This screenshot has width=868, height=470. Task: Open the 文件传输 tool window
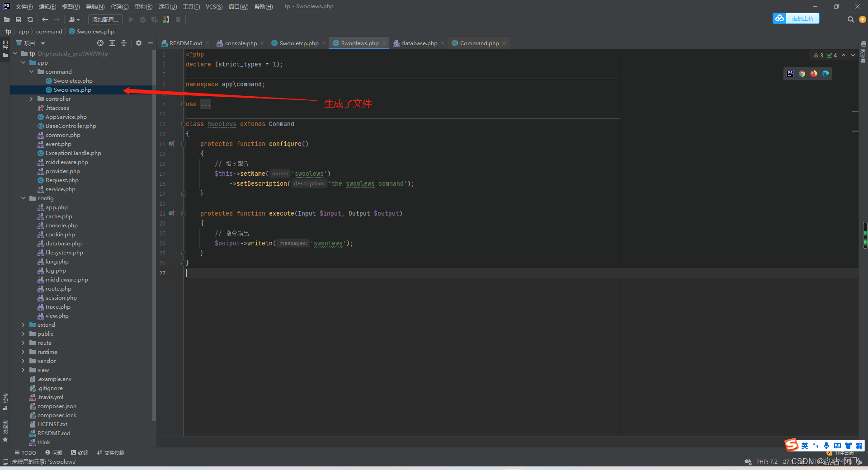111,452
